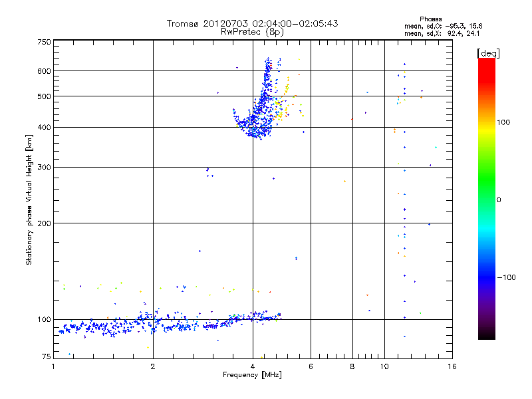Click the y-axis tick label "600"

coord(45,71)
